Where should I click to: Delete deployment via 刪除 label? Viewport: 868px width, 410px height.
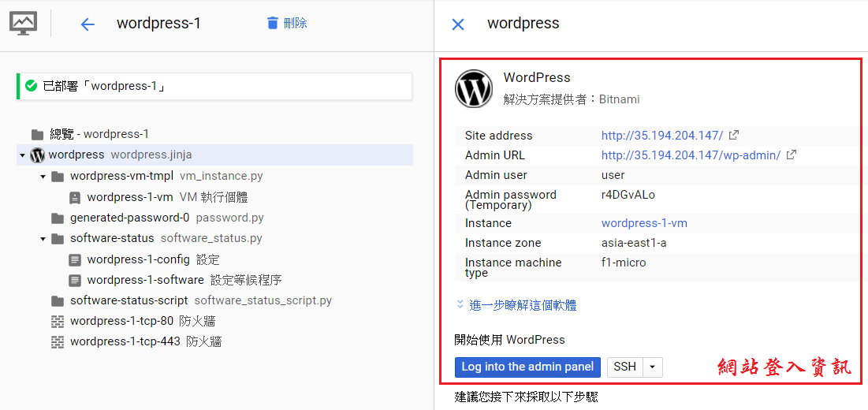pyautogui.click(x=295, y=23)
